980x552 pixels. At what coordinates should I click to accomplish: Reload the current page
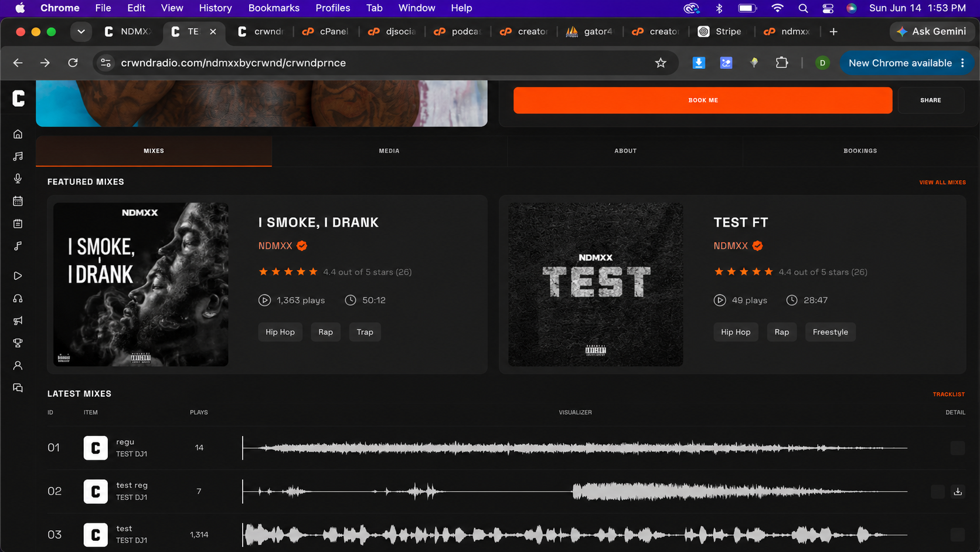[x=73, y=63]
